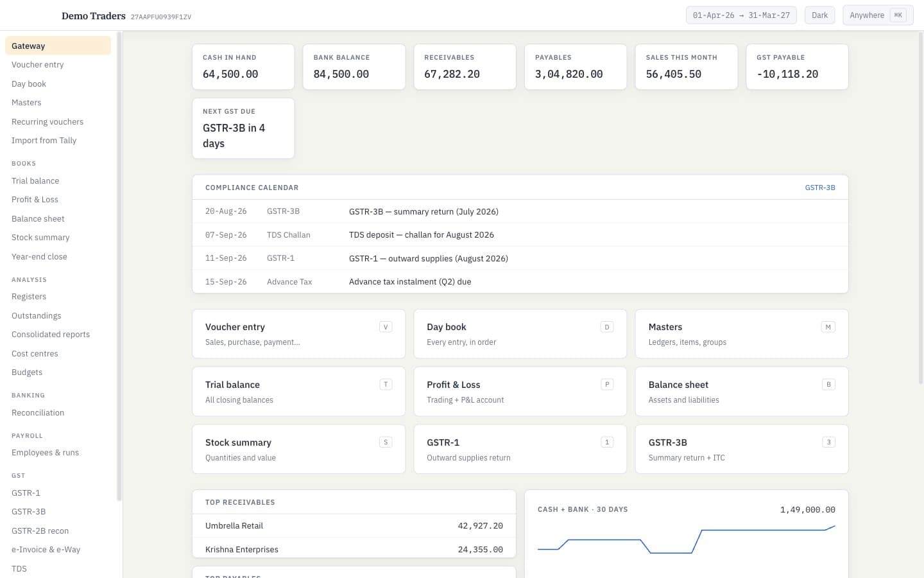Open Employees & runs

[x=58, y=453]
